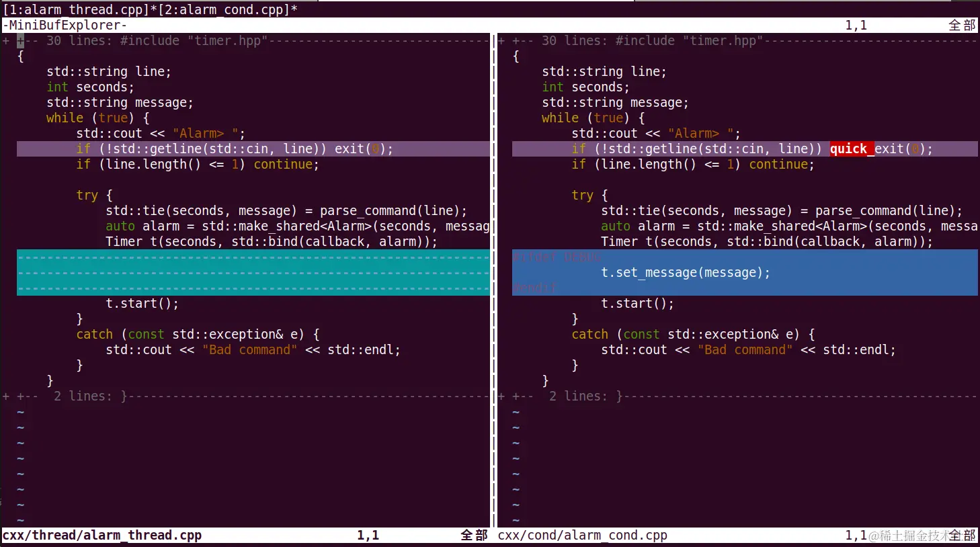Click 'std::string line;' in left pane
The height and width of the screenshot is (547, 980).
click(x=108, y=71)
